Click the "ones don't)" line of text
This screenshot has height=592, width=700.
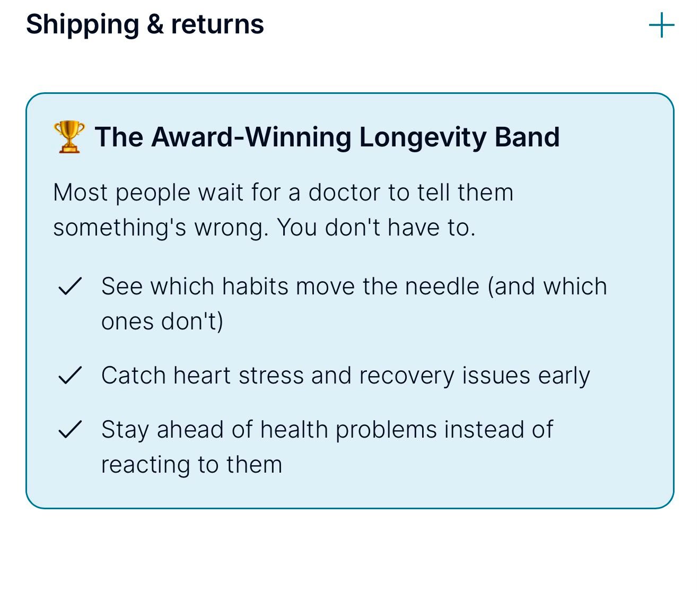162,321
